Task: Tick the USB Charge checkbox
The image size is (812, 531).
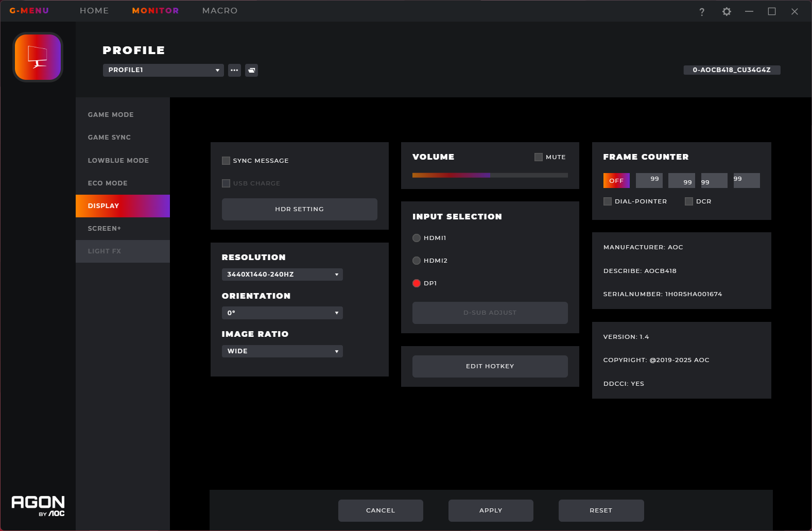Action: [x=226, y=183]
